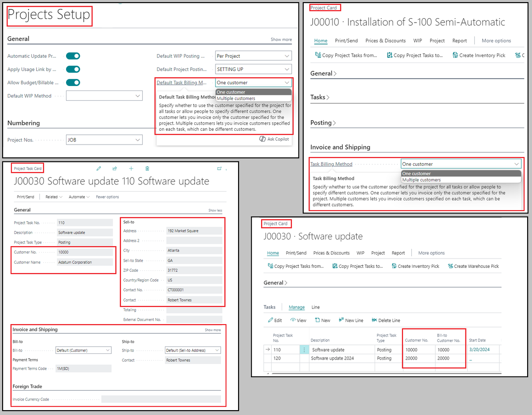Open Project Task Card in a new window icon
This screenshot has height=415, width=532.
219,168
